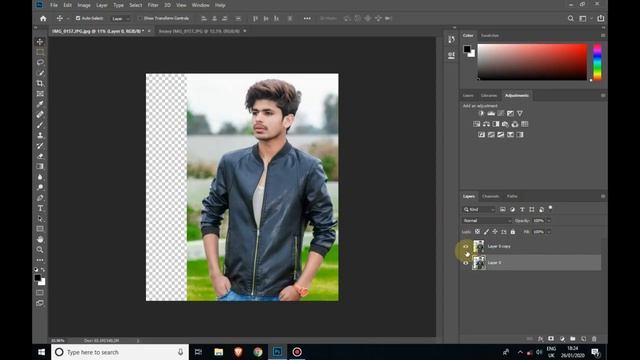
Task: Toggle lock all padlock icon
Action: [513, 232]
